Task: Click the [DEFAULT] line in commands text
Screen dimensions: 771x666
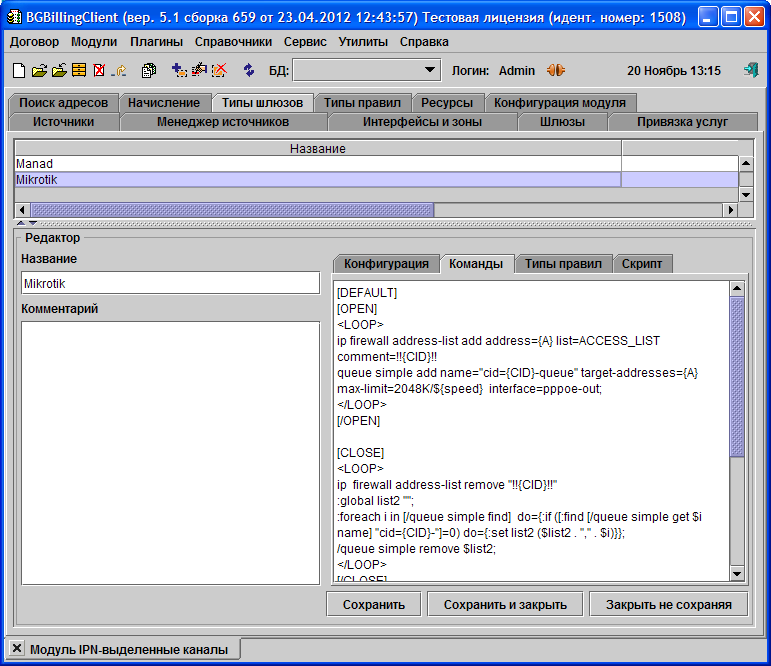Action: (367, 293)
